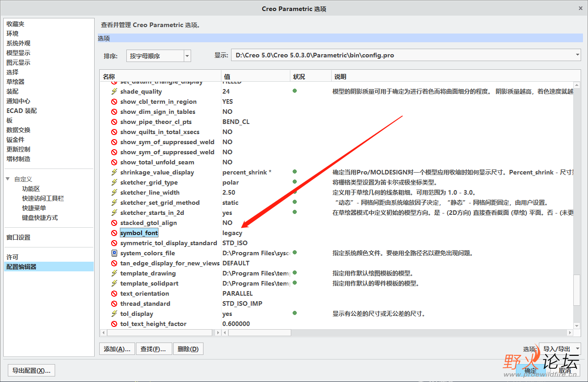This screenshot has width=588, height=382.
Task: Open the 草绘器 options category
Action: 15,82
